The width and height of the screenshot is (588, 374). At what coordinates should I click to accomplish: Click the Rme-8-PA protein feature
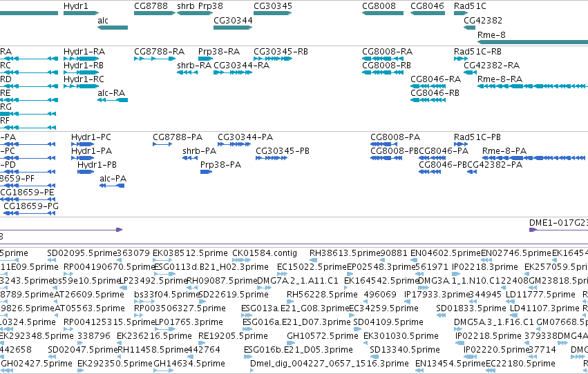tap(535, 158)
